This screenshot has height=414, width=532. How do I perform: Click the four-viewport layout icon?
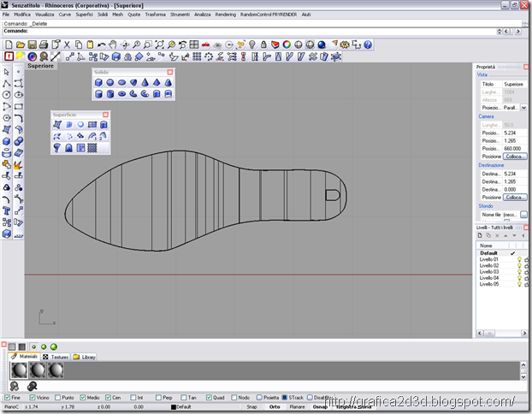coord(194,44)
